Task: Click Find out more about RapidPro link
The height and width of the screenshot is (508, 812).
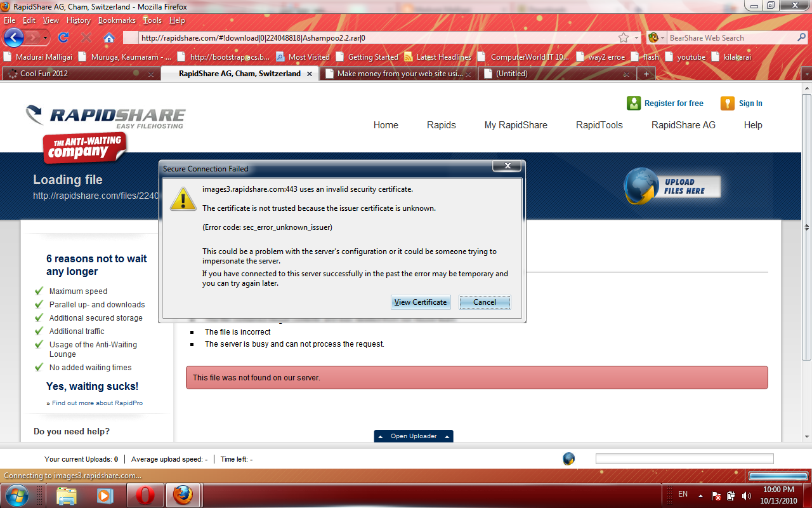Action: coord(98,403)
